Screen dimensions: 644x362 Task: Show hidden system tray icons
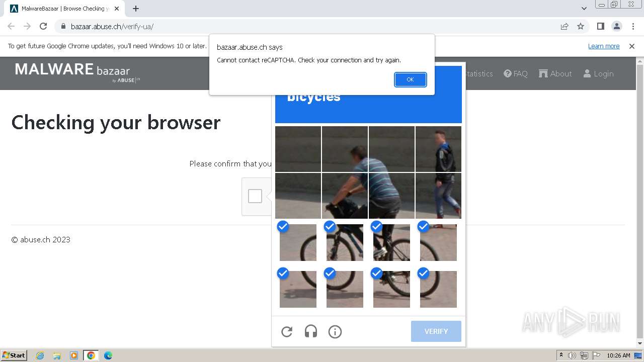561,355
